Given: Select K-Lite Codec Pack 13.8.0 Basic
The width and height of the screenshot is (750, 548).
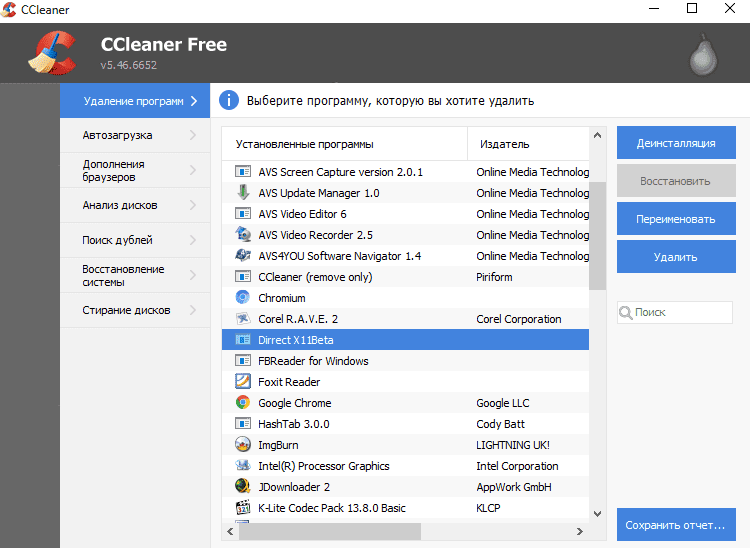Looking at the screenshot, I should 332,508.
